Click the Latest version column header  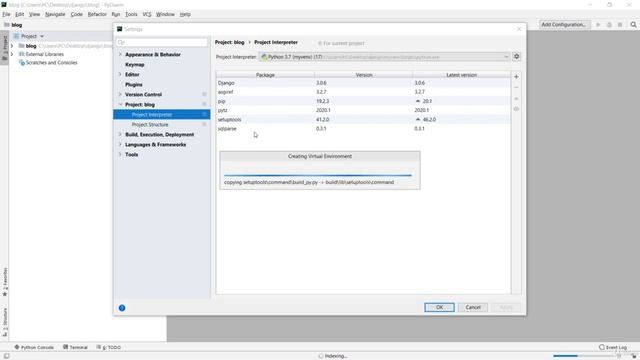461,75
